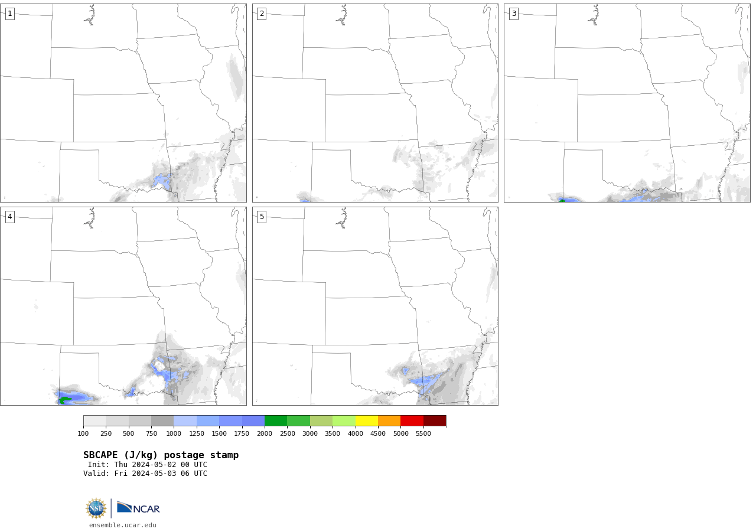Pick the lightest gray 100-250 legend swatch
The width and height of the screenshot is (756, 532).
[x=94, y=420]
